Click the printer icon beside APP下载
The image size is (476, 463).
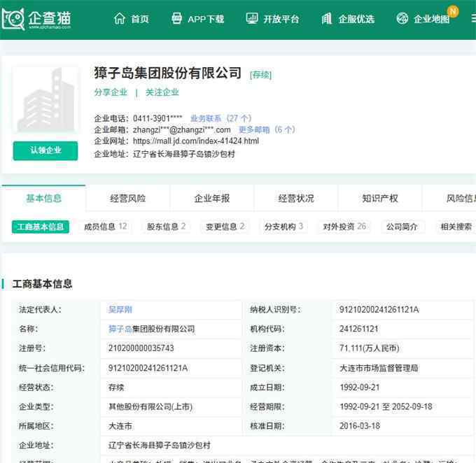click(x=176, y=18)
